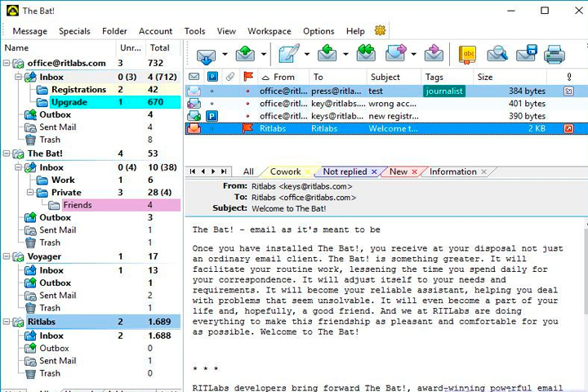Collapse the Private folder tree
Image resolution: width=588 pixels, height=392 pixels.
point(30,193)
